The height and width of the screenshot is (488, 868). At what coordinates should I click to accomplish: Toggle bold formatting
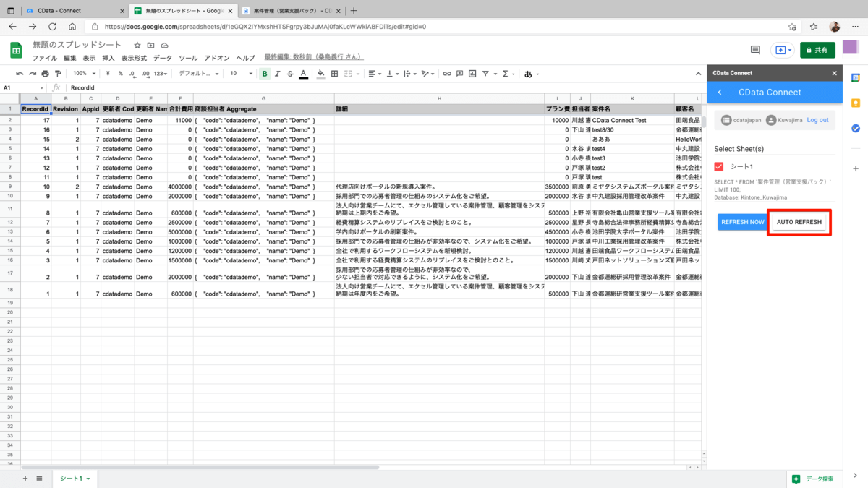[x=265, y=74]
